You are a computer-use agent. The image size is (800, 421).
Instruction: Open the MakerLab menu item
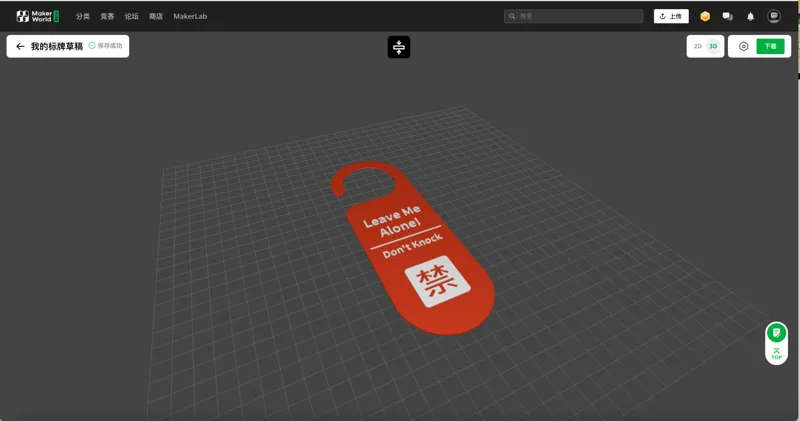190,16
